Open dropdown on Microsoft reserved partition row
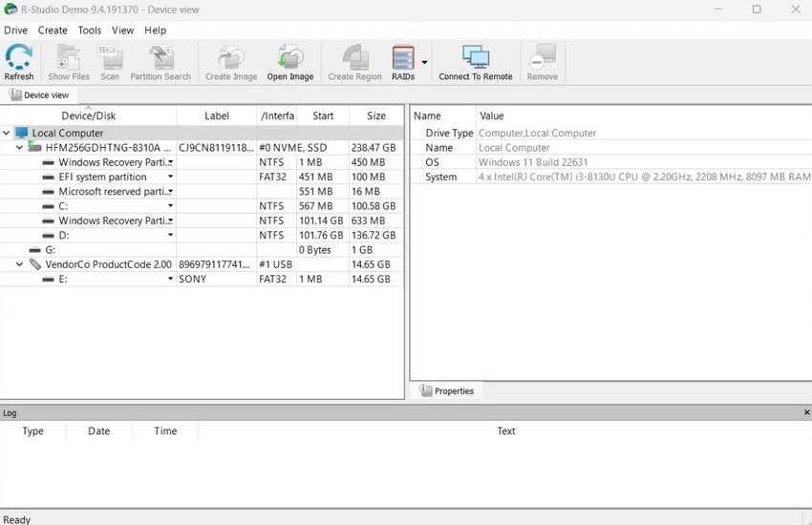Image resolution: width=812 pixels, height=525 pixels. pyautogui.click(x=170, y=191)
